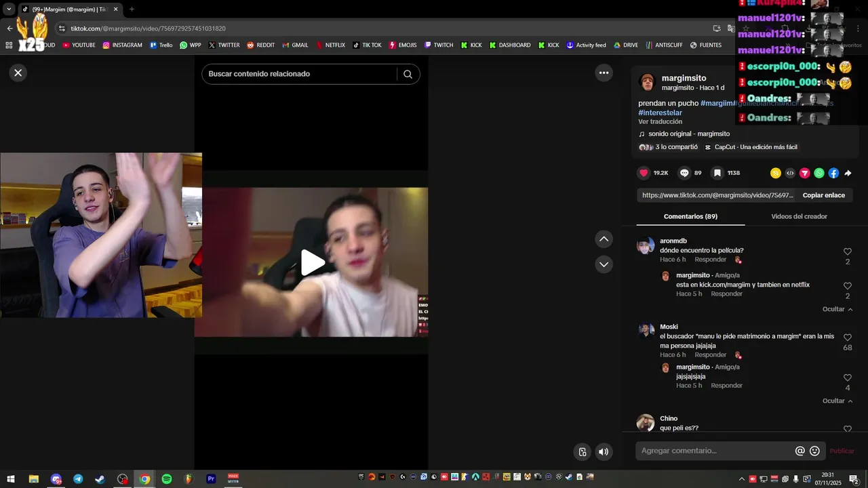This screenshot has width=868, height=488.
Task: Open the REDDIT bookmark
Action: [x=261, y=45]
